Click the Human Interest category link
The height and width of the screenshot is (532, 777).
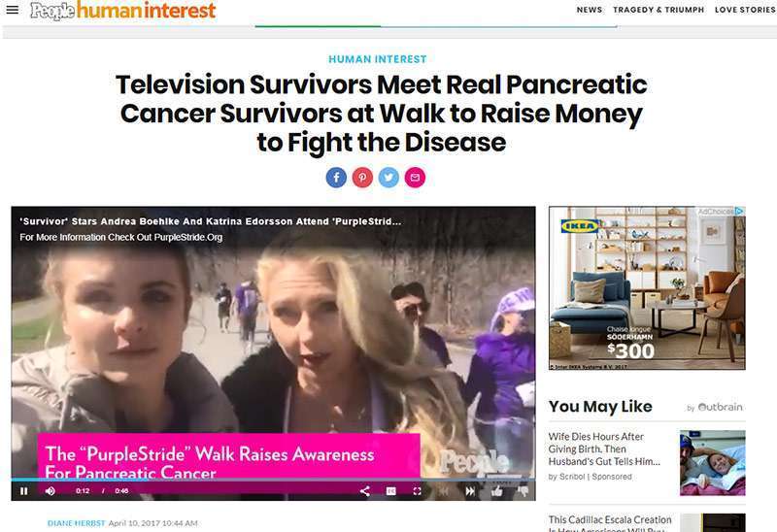(378, 59)
